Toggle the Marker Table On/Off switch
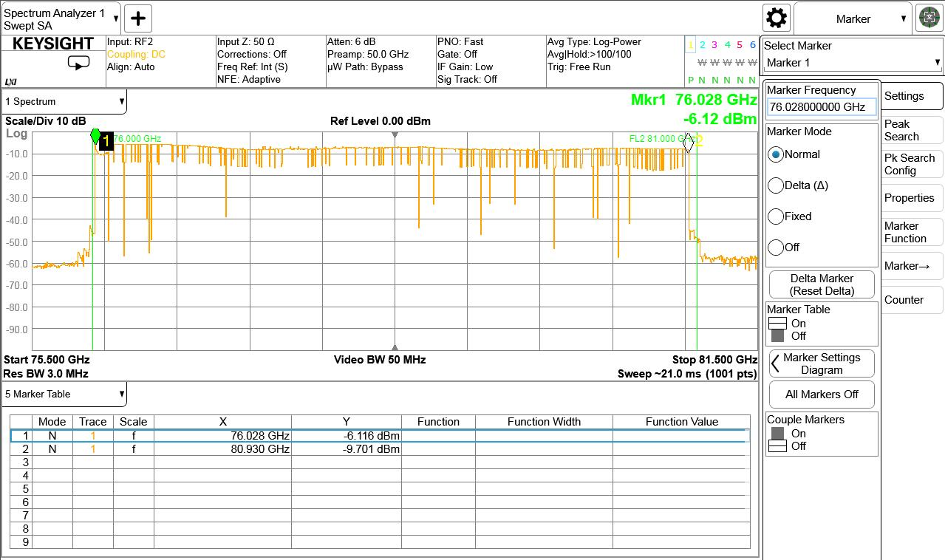The image size is (945, 560). click(x=777, y=329)
